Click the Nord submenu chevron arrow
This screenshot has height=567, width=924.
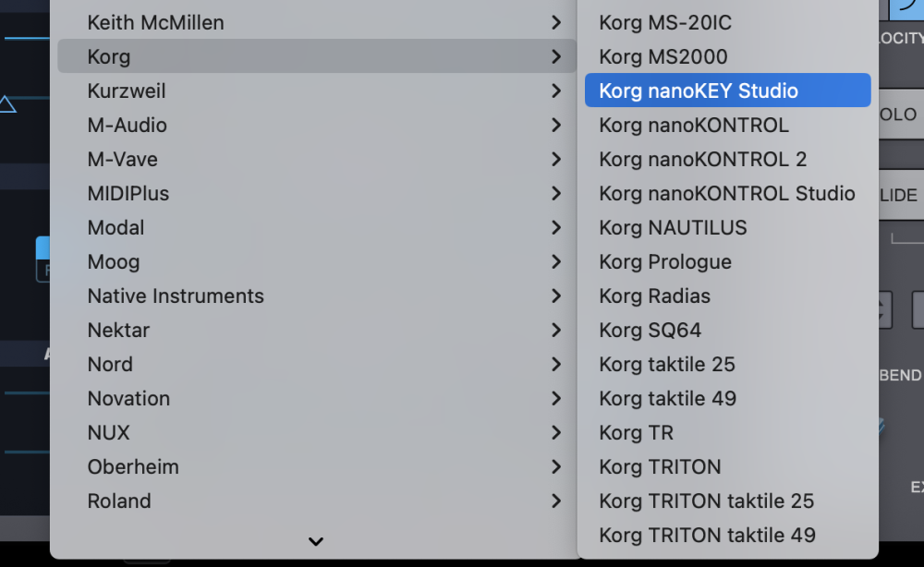tap(555, 364)
